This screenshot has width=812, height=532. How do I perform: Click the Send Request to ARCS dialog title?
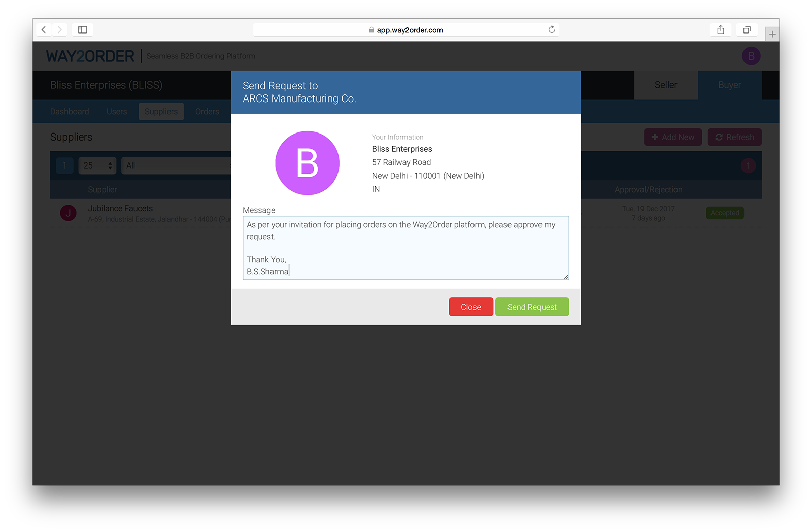coord(299,92)
